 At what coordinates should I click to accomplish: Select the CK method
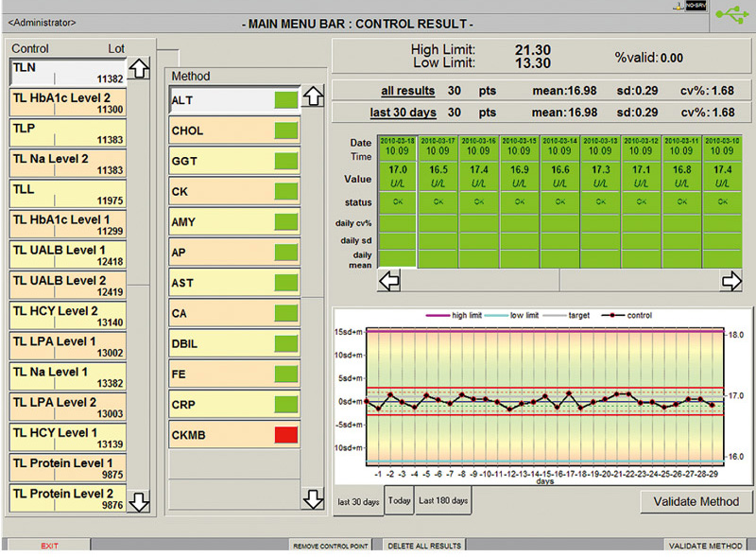point(234,191)
